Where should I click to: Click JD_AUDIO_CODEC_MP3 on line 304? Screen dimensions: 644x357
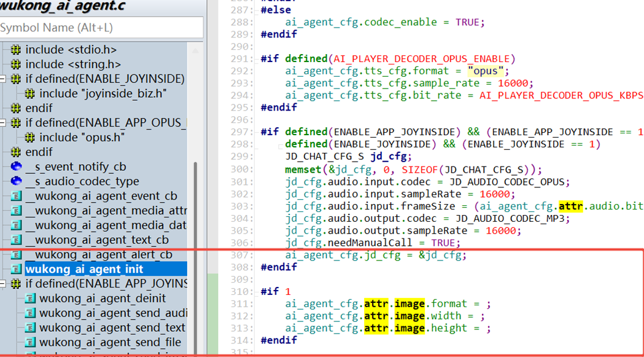point(510,218)
